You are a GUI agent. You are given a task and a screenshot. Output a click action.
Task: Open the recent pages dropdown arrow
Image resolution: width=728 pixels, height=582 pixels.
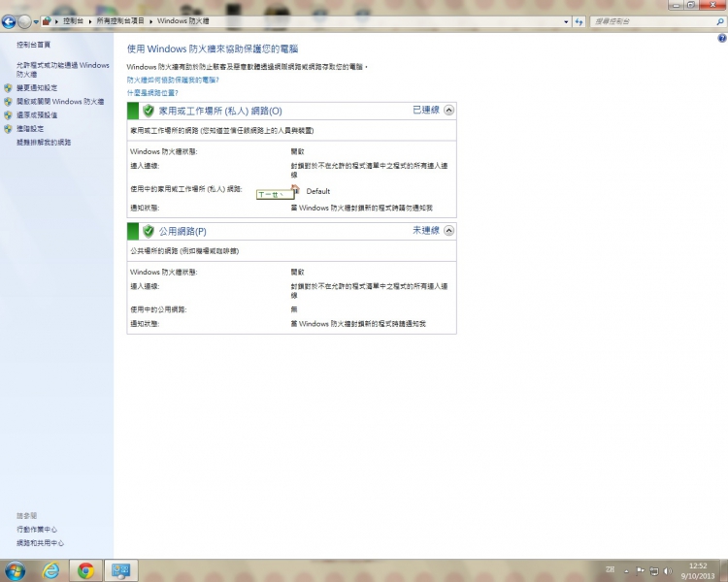click(x=36, y=21)
